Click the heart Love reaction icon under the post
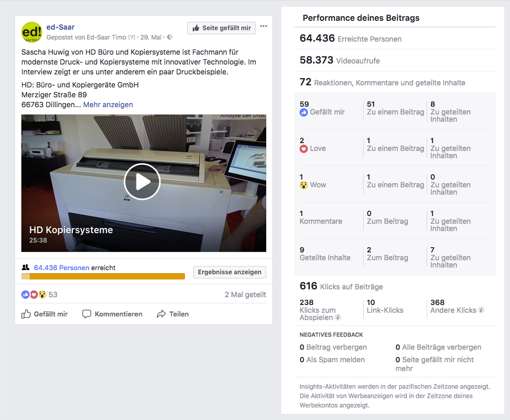510x420 pixels. [34, 295]
